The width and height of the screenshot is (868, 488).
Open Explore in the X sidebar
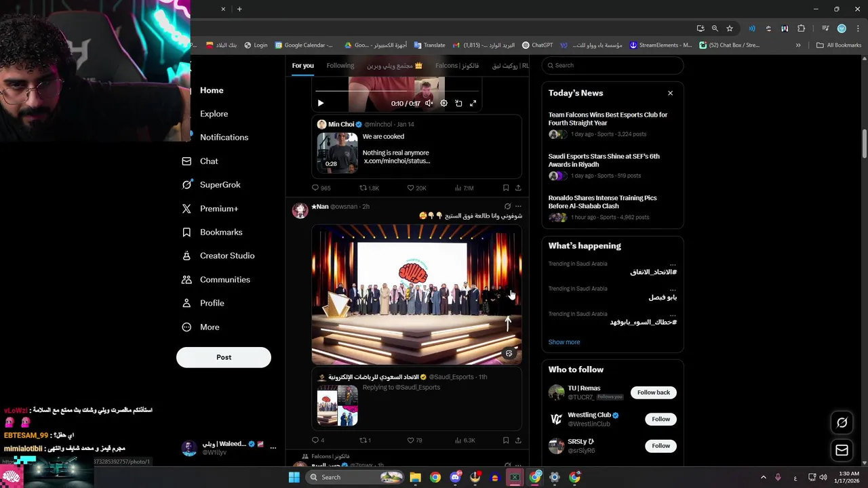tap(214, 114)
